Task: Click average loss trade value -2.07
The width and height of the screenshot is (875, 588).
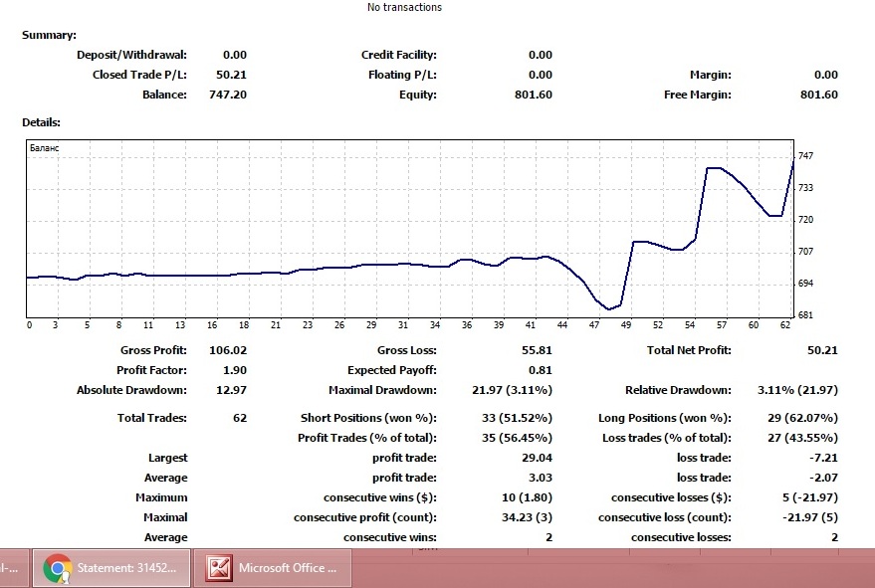Action: (x=823, y=479)
